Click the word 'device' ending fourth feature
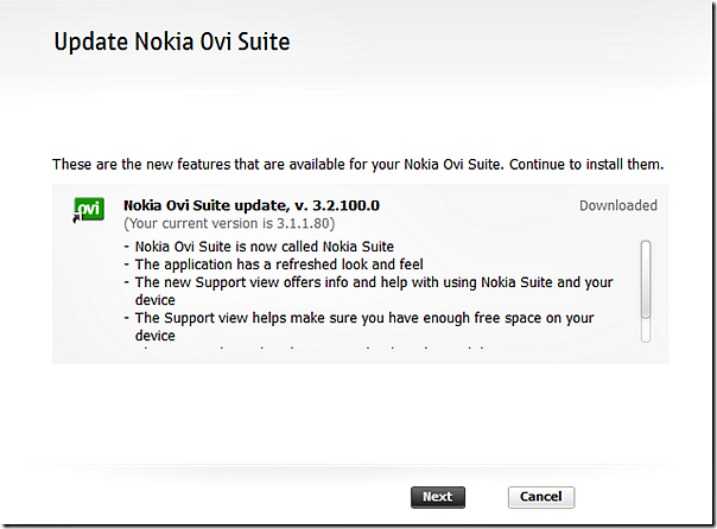Screen dimensions: 717x529 tap(156, 336)
